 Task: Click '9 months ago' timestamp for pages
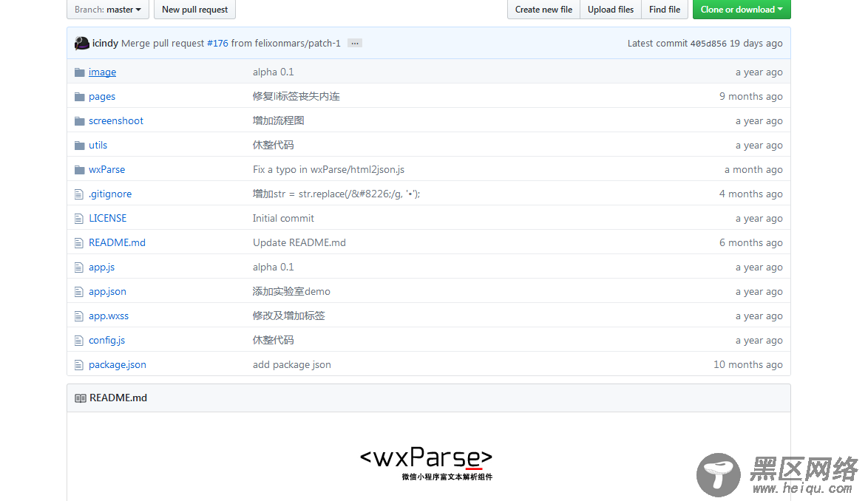(750, 96)
